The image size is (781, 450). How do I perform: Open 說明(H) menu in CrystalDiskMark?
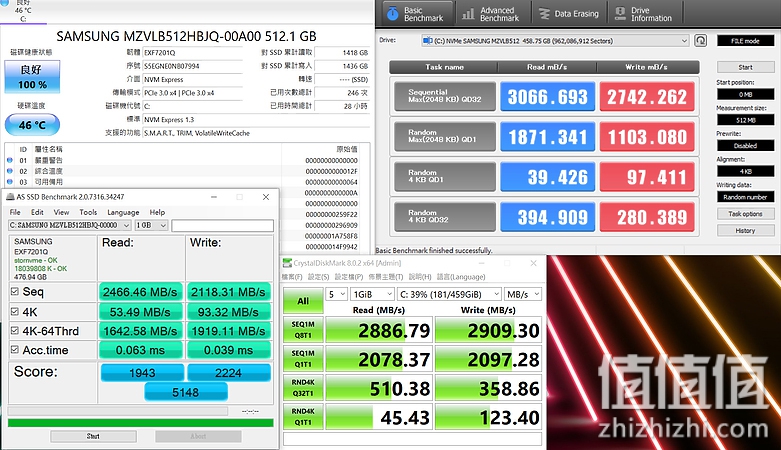[420, 277]
